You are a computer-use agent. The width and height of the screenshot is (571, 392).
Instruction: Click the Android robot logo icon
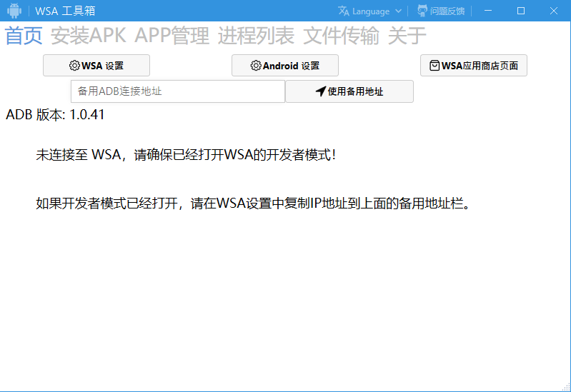coord(14,11)
